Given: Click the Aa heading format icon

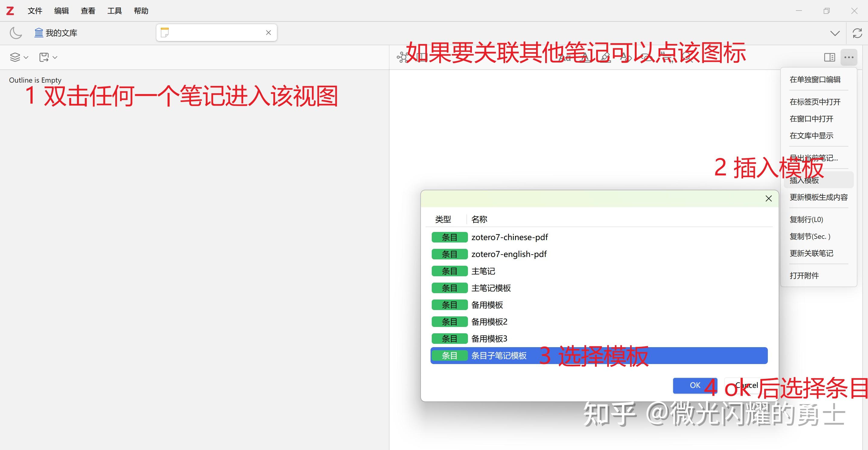Looking at the screenshot, I should coord(565,57).
